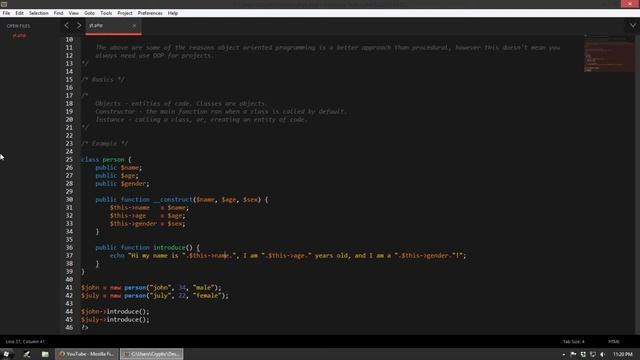
Task: Open the Project menu
Action: tap(124, 13)
